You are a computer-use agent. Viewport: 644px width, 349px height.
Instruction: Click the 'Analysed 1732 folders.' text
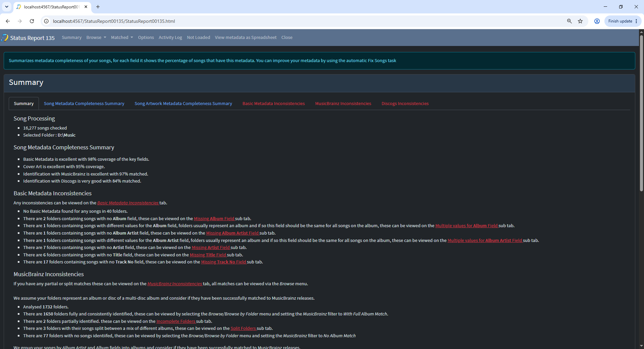pos(46,307)
